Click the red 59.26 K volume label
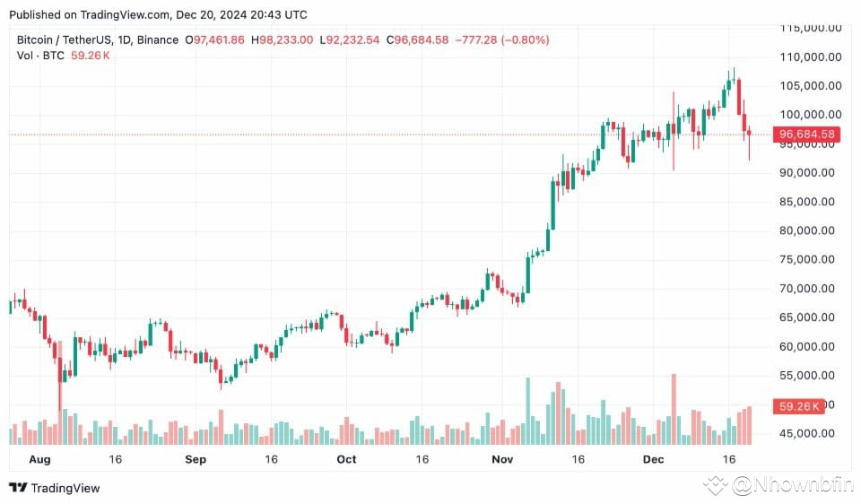 pos(798,406)
